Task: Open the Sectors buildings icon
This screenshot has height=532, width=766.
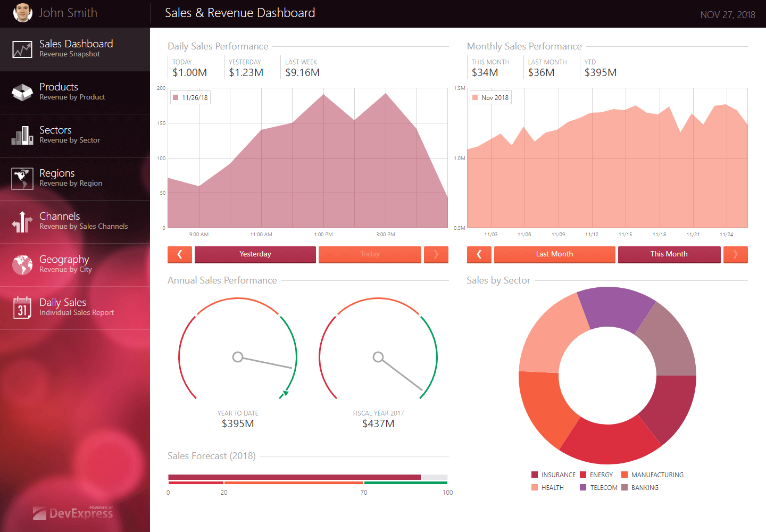Action: pos(22,135)
